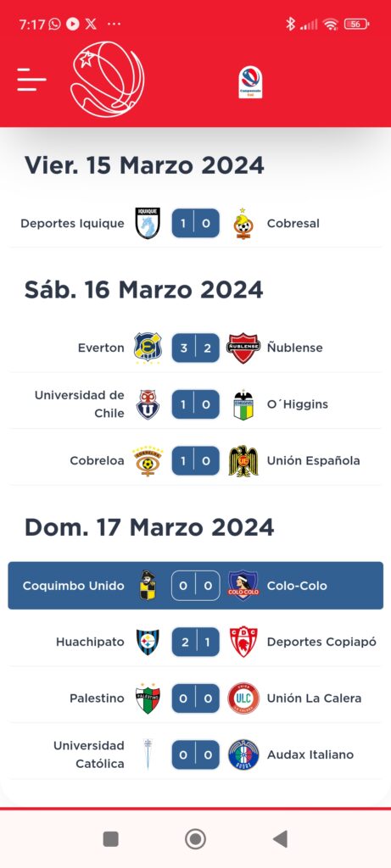The height and width of the screenshot is (868, 391).
Task: Open the Deportes Iquique team crest
Action: pos(148,223)
